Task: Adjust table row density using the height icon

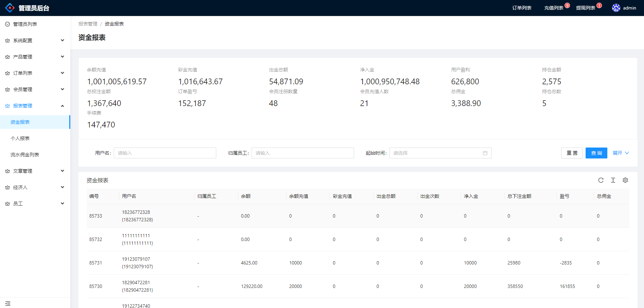Action: click(x=613, y=180)
